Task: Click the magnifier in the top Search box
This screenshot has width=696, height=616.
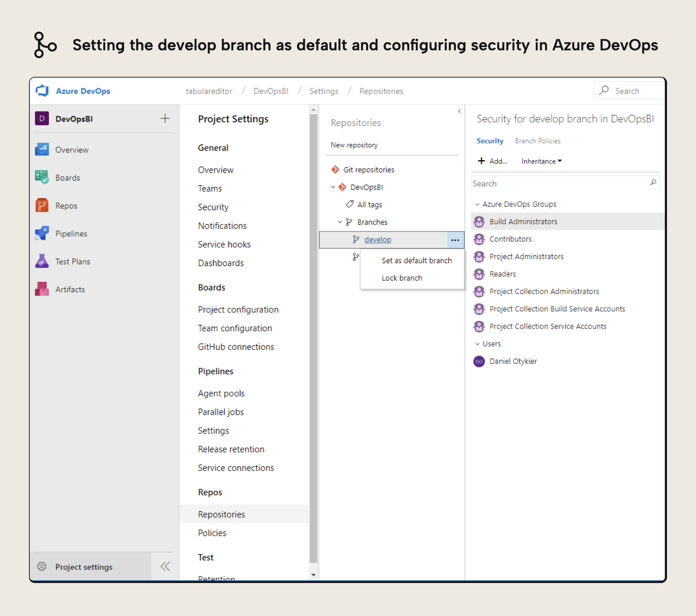Action: pyautogui.click(x=604, y=90)
